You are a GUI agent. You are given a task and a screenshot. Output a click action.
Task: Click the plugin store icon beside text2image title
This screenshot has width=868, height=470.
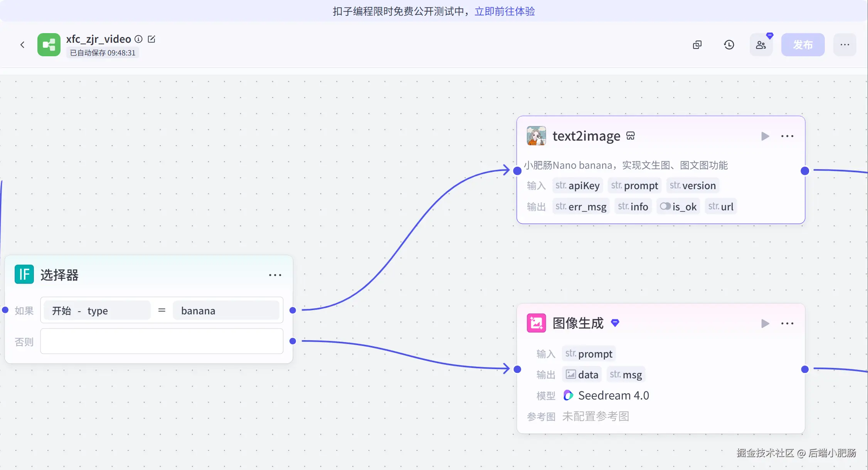click(x=631, y=136)
